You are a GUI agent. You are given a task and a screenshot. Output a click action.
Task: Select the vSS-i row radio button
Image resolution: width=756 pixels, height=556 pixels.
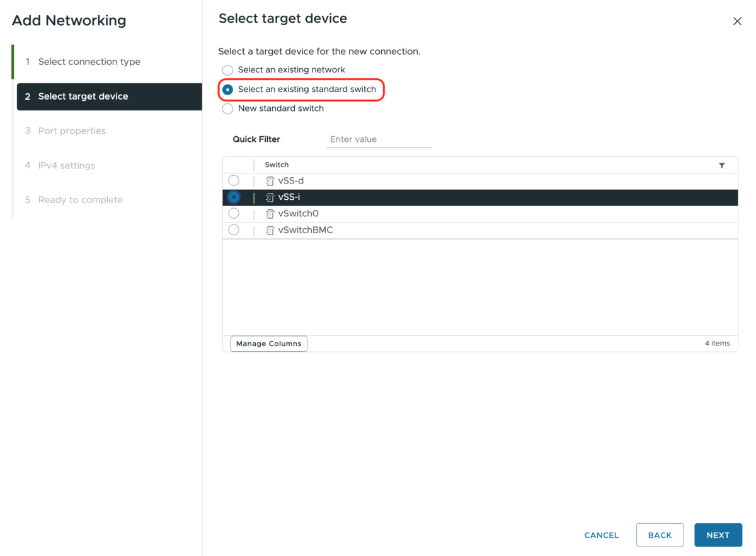coord(234,197)
